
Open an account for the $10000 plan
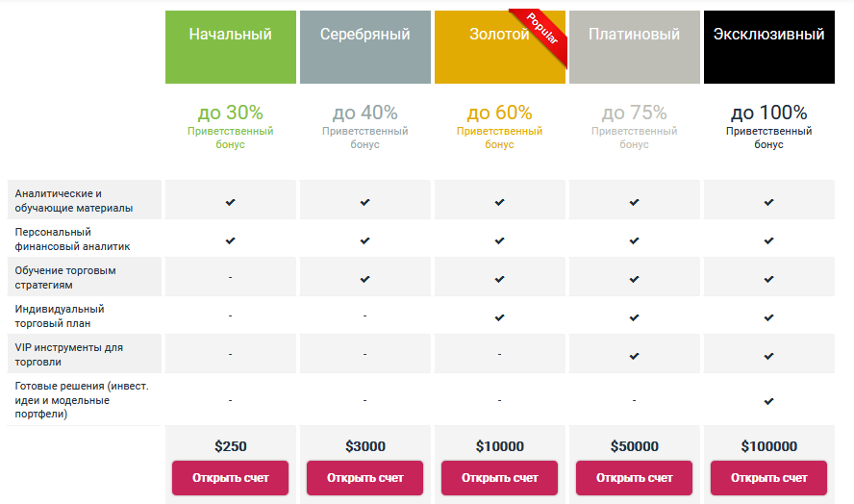coord(499,478)
